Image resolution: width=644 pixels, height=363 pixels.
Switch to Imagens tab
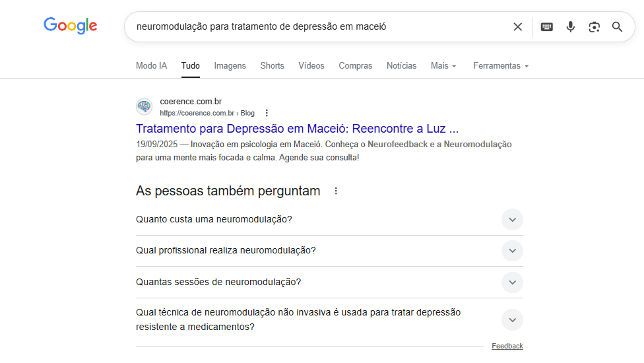tap(230, 66)
